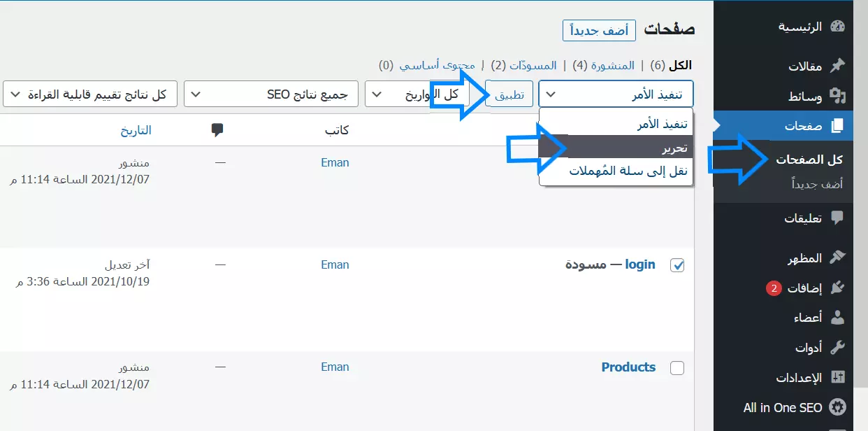
Task: Click the media icon beside وسائط
Action: click(x=837, y=96)
